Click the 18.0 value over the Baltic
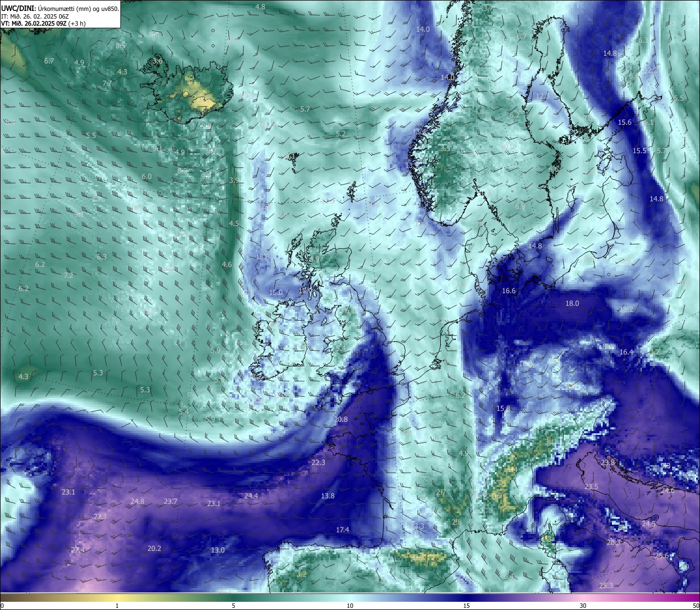This screenshot has height=610, width=700. click(572, 303)
